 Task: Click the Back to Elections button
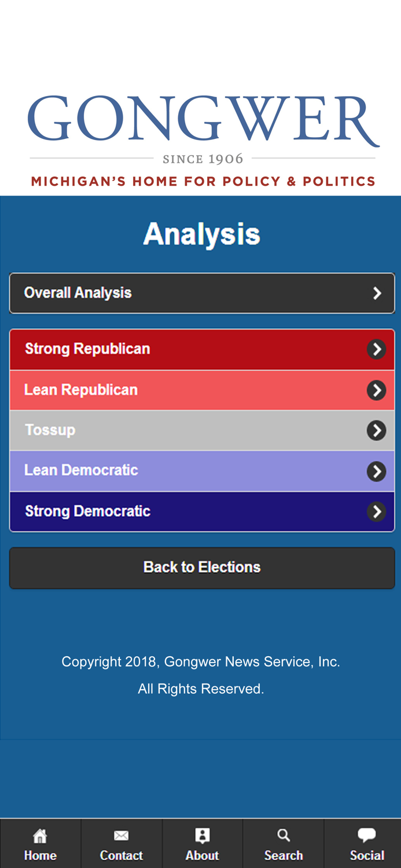click(201, 567)
